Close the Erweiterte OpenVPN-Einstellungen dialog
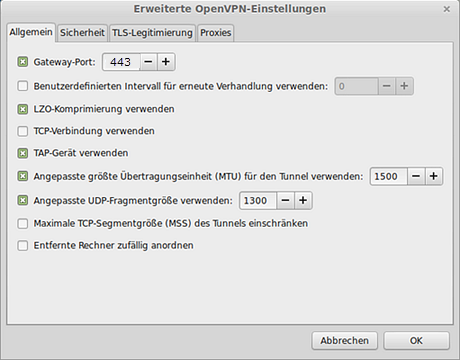This screenshot has height=360, width=460. (x=447, y=9)
